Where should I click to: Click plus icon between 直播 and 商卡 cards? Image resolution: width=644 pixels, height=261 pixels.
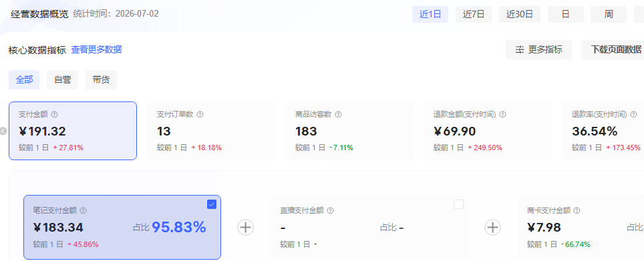pos(492,227)
